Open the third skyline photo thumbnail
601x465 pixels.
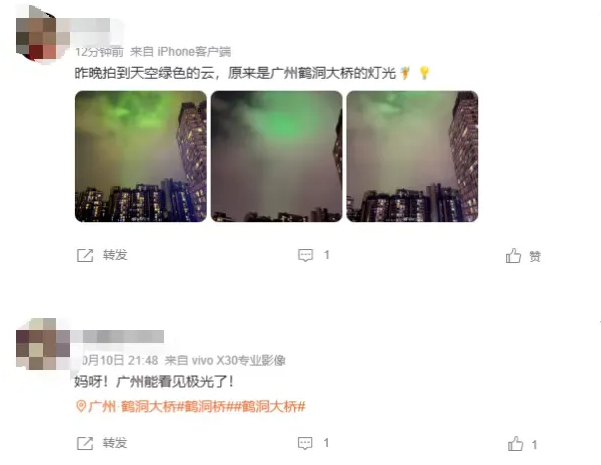412,156
